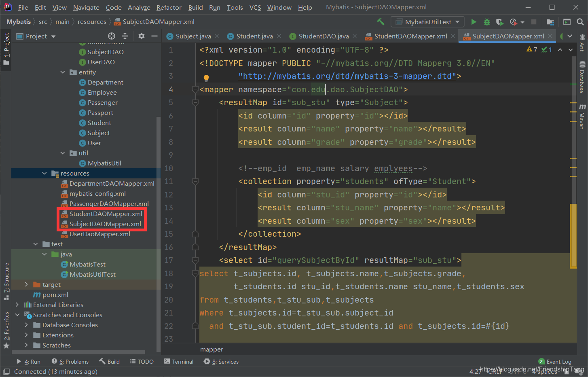Open Project panel settings gear

click(141, 36)
